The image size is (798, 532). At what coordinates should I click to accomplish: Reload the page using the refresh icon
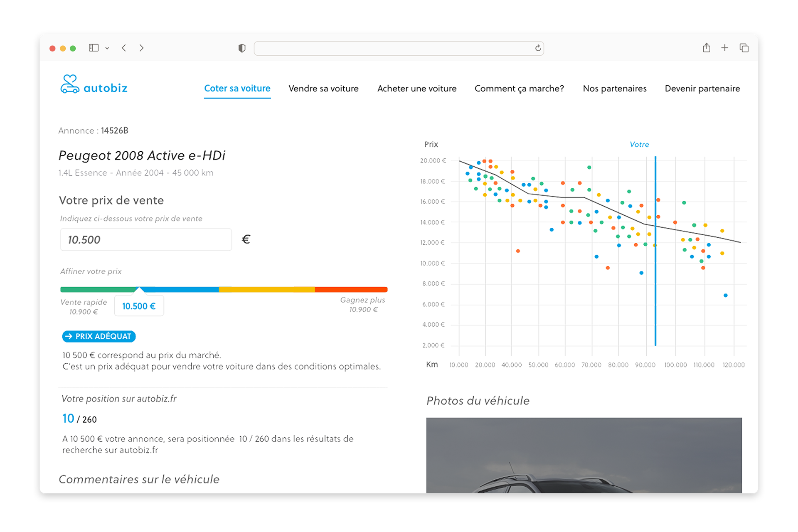pos(538,48)
